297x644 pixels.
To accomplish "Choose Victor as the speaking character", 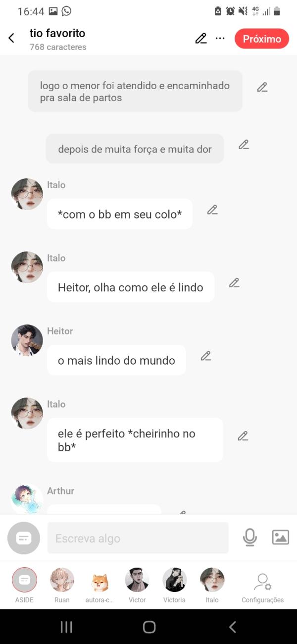I will click(x=137, y=580).
